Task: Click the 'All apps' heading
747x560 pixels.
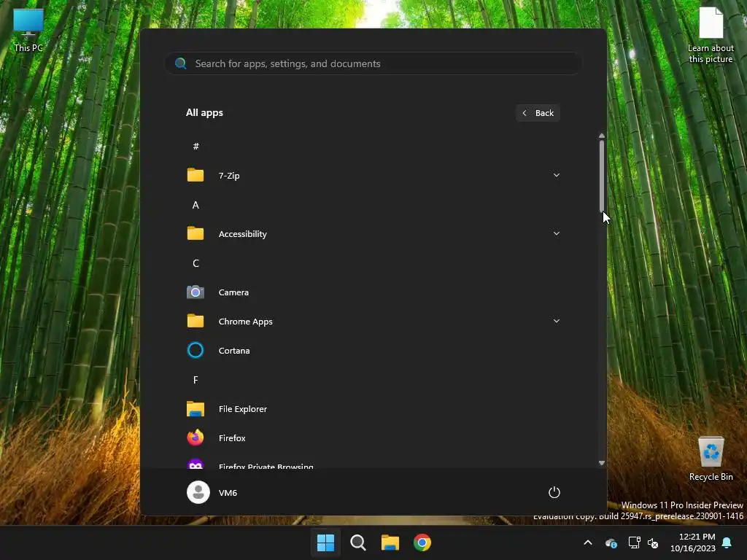Action: click(204, 113)
